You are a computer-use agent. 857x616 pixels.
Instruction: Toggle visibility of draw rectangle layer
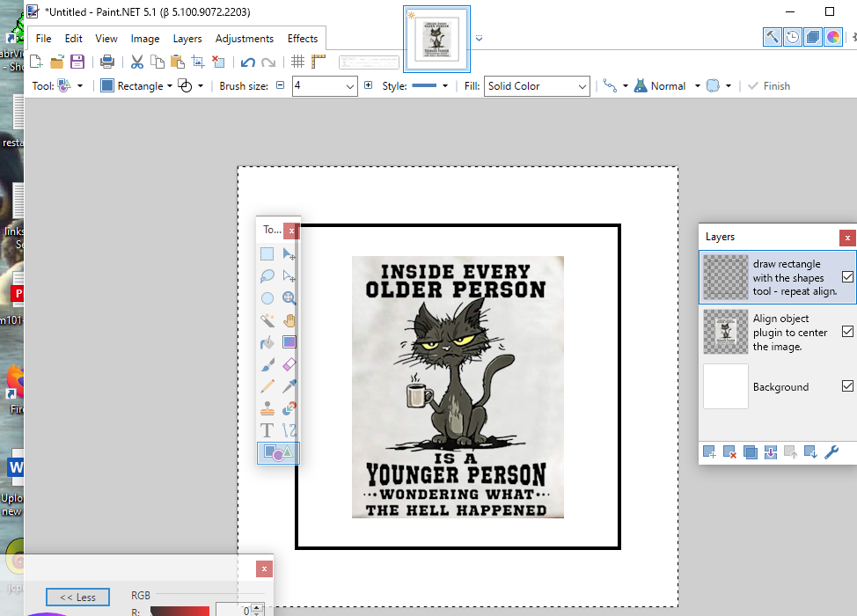tap(847, 277)
